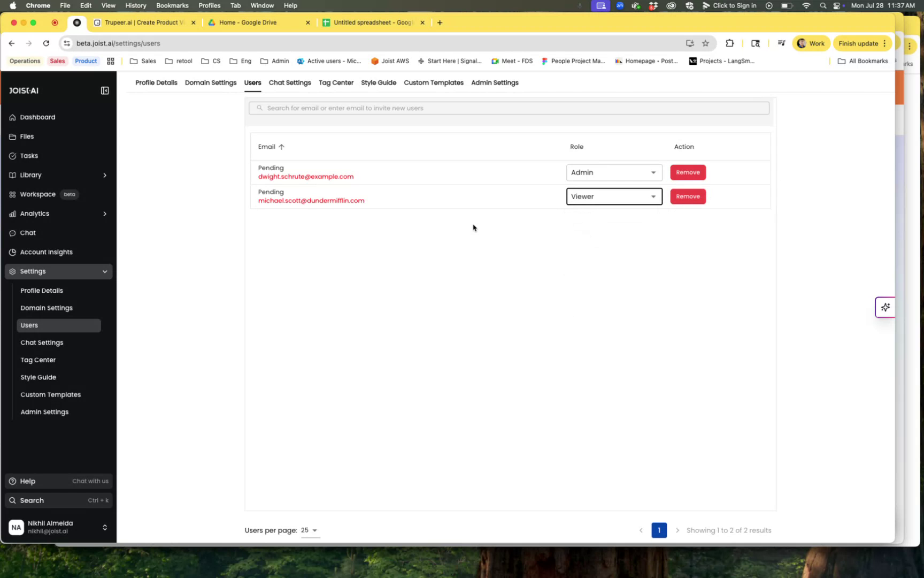Image resolution: width=924 pixels, height=578 pixels.
Task: Open the Tasks section
Action: tap(28, 156)
